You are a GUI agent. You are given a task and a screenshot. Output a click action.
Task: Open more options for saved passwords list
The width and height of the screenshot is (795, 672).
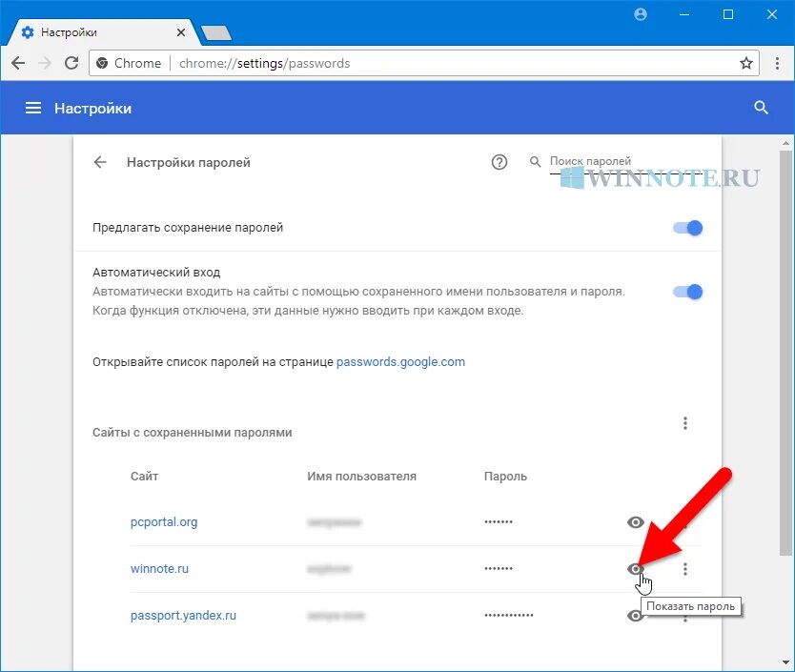click(685, 423)
